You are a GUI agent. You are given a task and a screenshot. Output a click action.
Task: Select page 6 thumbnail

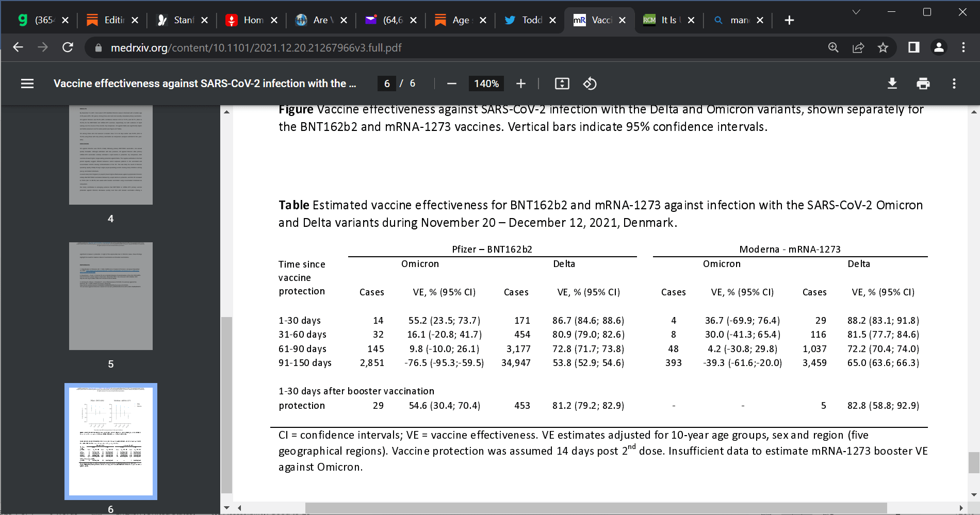click(x=111, y=441)
